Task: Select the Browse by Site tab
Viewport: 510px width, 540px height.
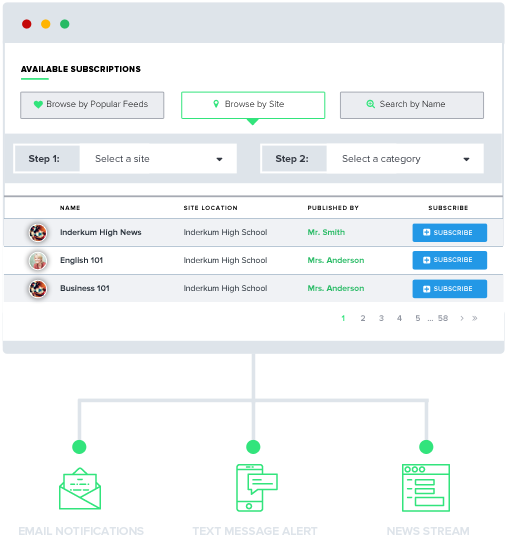Action: 253,105
